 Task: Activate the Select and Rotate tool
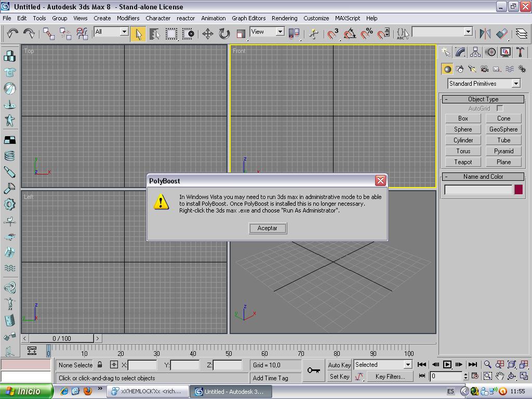click(224, 34)
